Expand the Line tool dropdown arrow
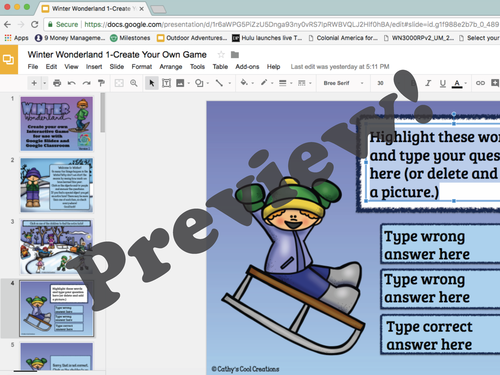This screenshot has height=375, width=500. (229, 83)
